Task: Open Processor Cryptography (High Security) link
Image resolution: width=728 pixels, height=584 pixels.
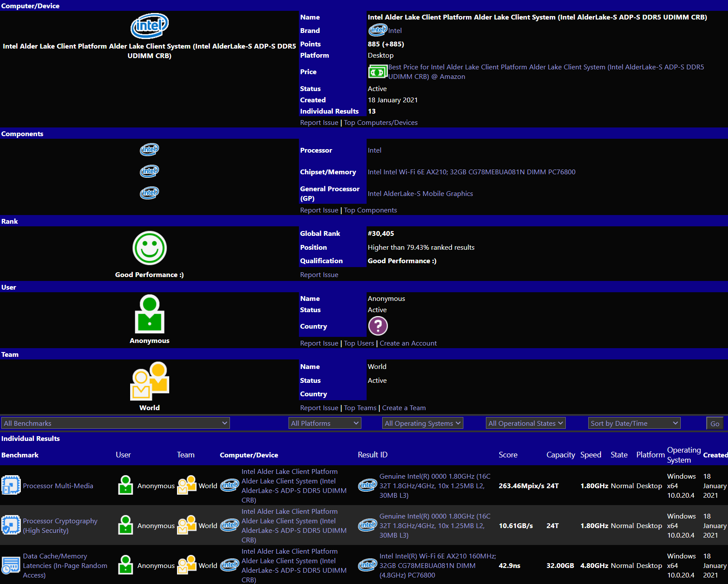Action: (60, 526)
